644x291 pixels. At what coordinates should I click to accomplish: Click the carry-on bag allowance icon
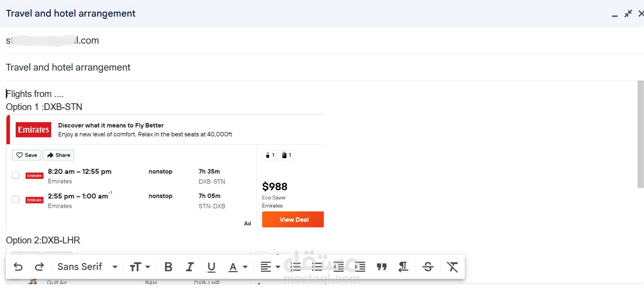[269, 155]
